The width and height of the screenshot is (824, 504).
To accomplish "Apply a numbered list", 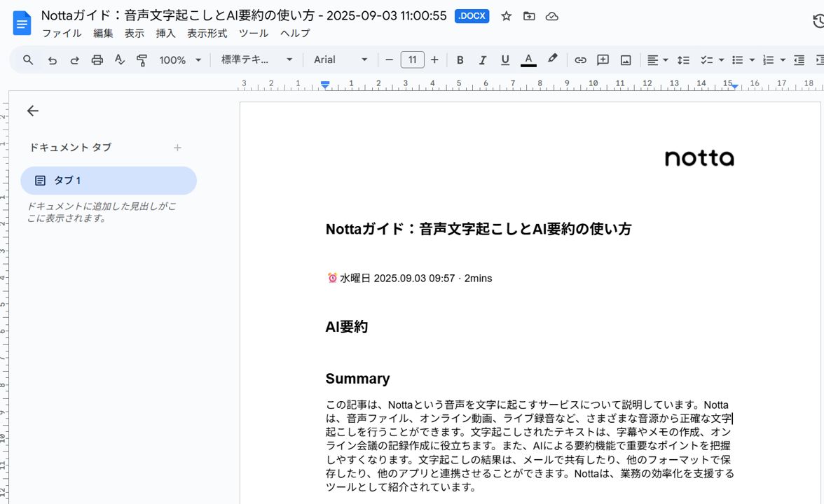I will tap(768, 60).
